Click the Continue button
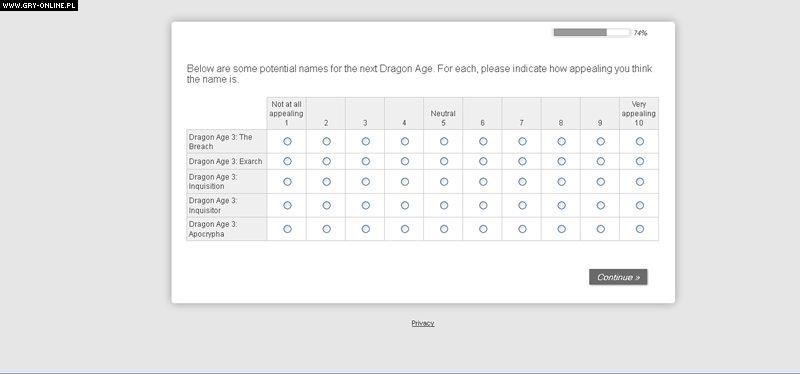The height and width of the screenshot is (374, 800). 618,277
